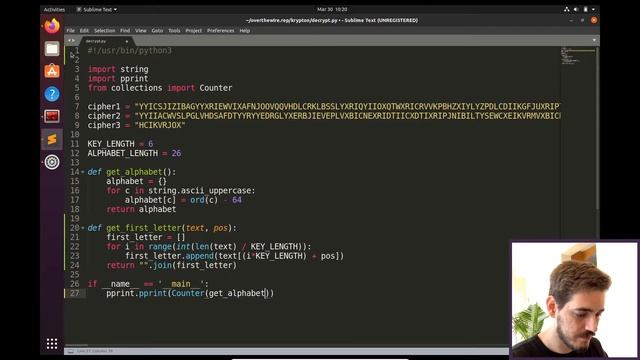Click line number 1 in the gutter
Screen dimensions: 640x360
[x=77, y=51]
